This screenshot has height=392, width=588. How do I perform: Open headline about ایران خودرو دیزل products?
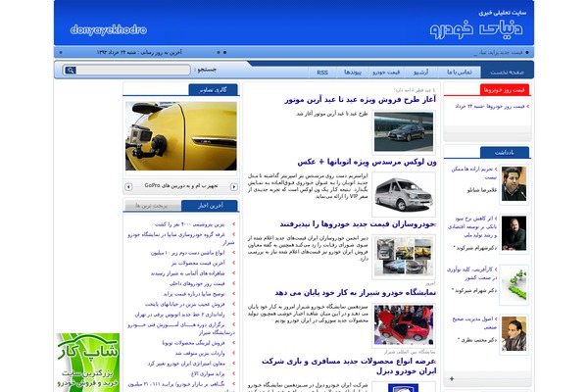click(349, 367)
